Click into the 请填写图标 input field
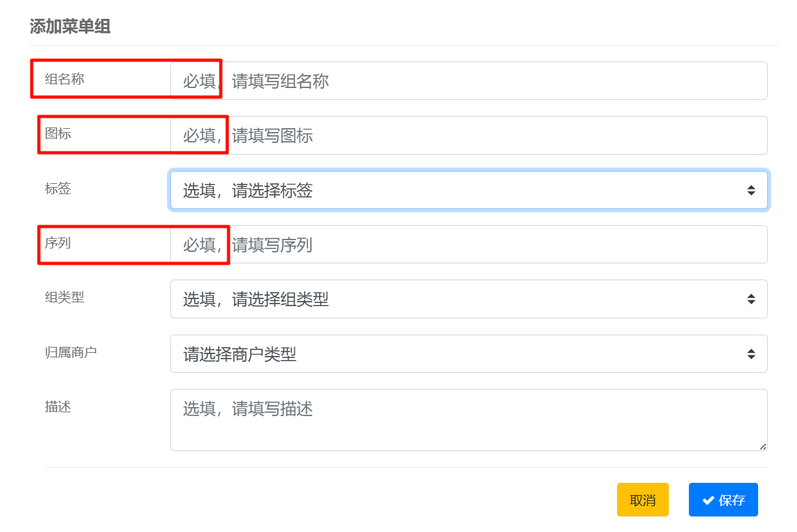This screenshot has height=532, width=797. coord(469,135)
